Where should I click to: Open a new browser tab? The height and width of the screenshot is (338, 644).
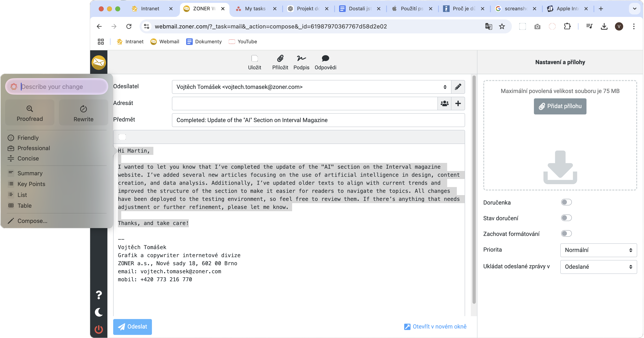click(601, 9)
